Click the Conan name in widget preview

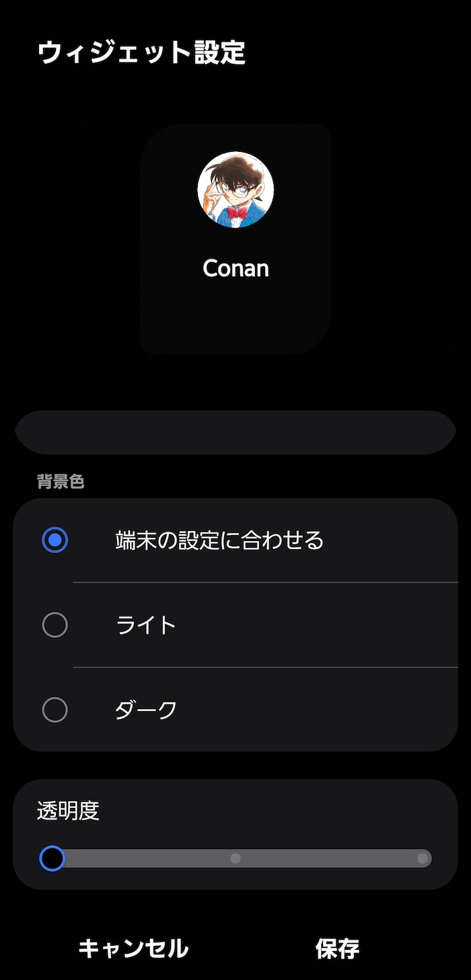click(x=235, y=268)
